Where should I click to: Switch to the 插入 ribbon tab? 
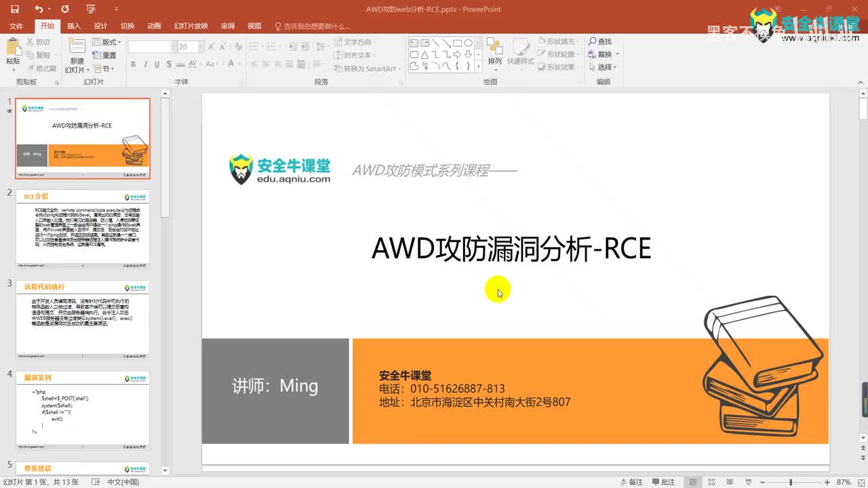point(74,26)
